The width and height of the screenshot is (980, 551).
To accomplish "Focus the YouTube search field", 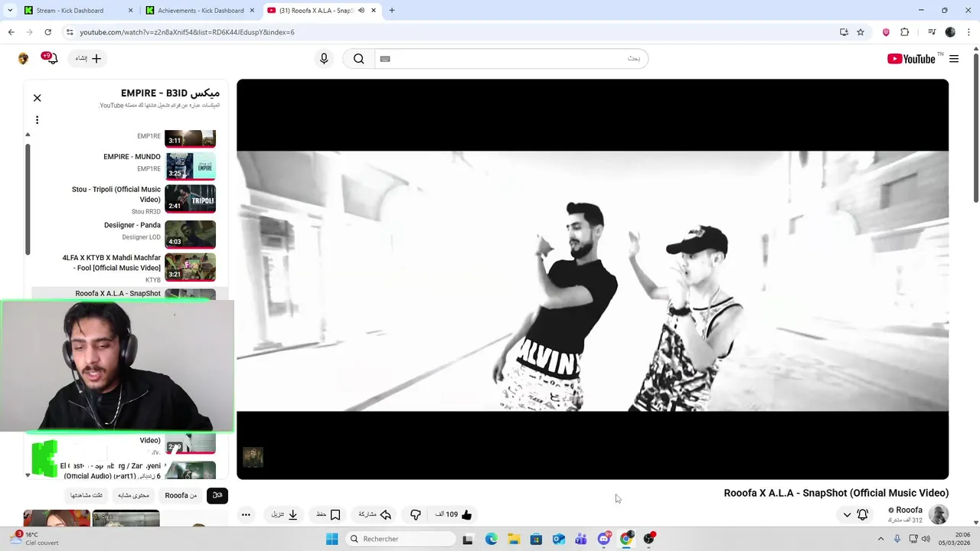I will click(x=511, y=59).
